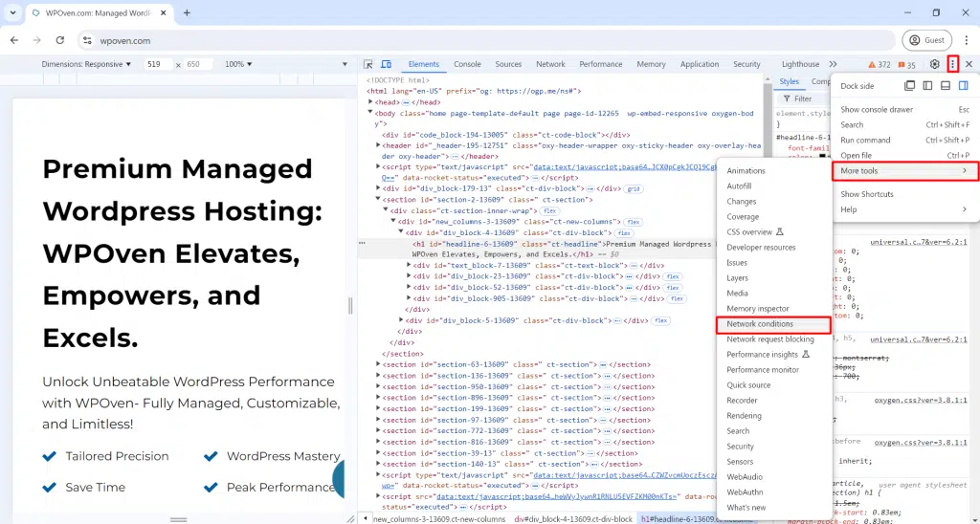Select the WPOven.com browser tab

[x=99, y=12]
